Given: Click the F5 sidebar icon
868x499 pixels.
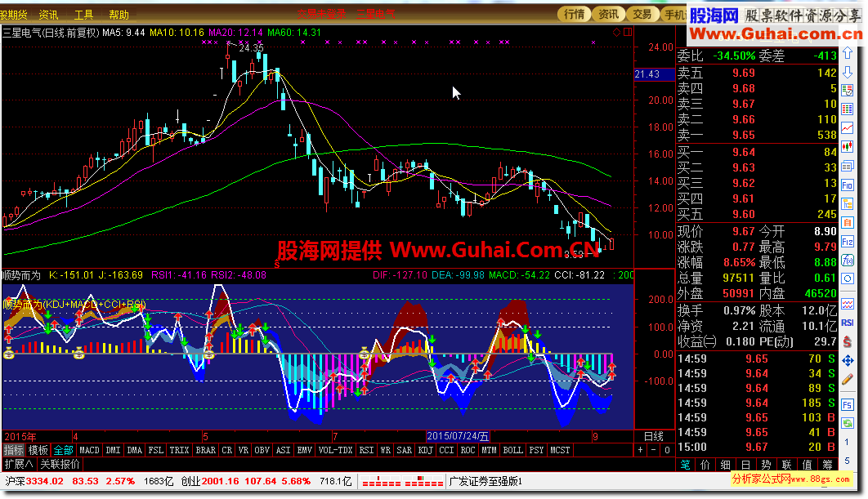Looking at the screenshot, I should point(848,405).
